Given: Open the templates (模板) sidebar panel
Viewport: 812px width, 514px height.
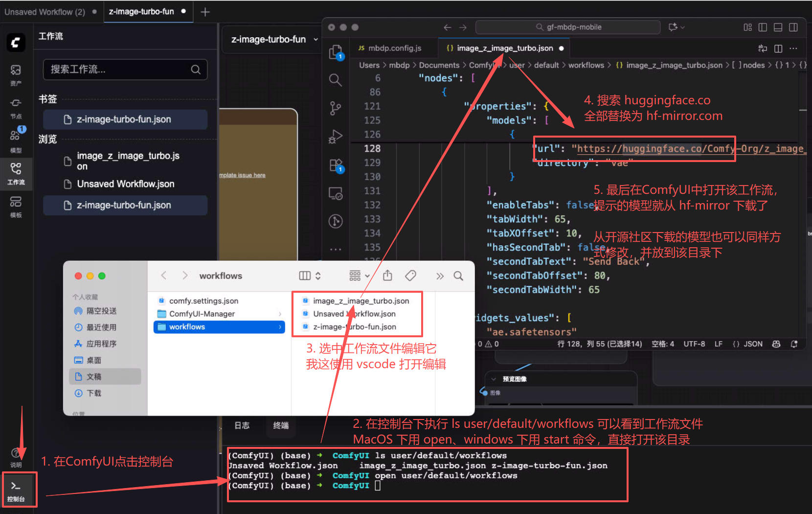Looking at the screenshot, I should point(16,206).
